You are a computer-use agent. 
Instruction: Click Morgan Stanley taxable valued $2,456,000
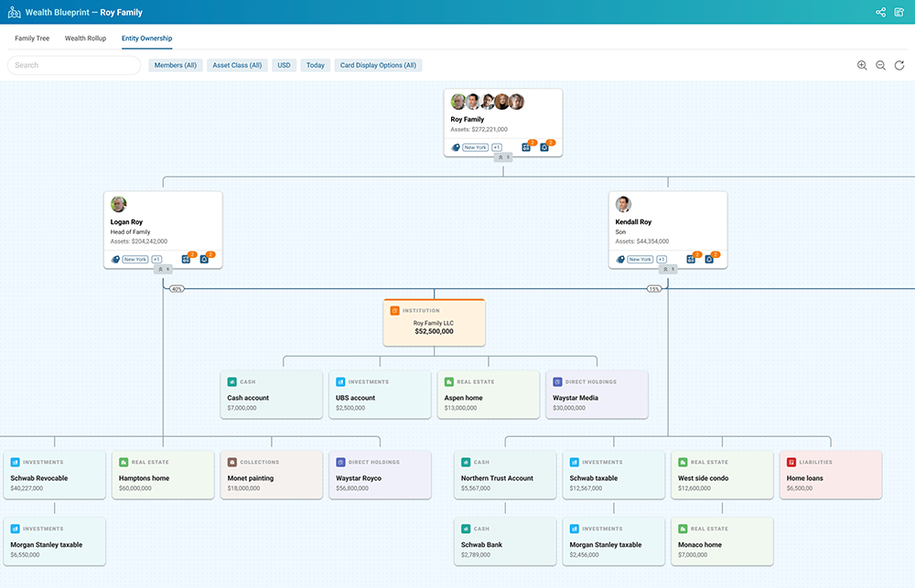pos(606,545)
